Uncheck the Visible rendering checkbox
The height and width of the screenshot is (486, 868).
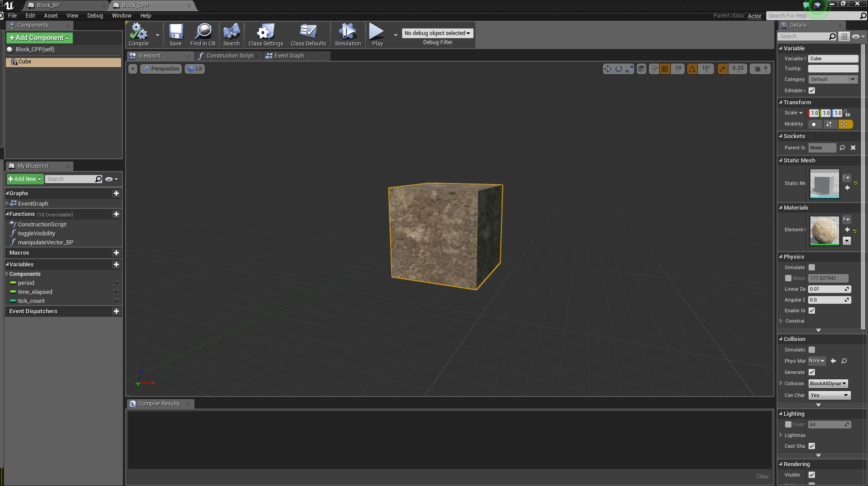[812, 475]
